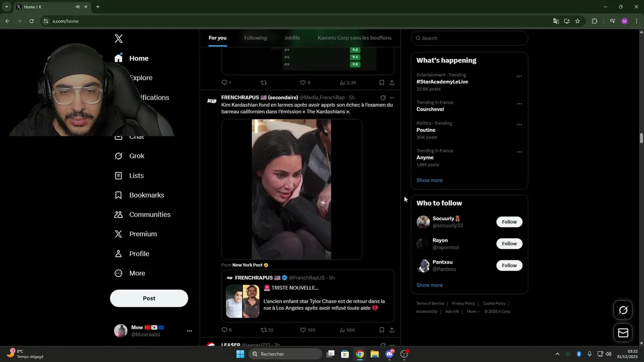644x362 pixels.
Task: Follow Socuurly
Action: (x=509, y=222)
